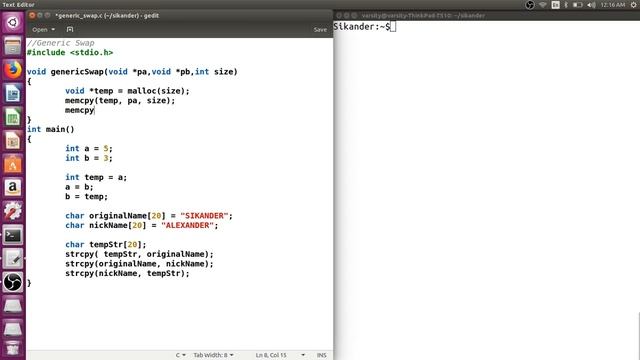Image resolution: width=640 pixels, height=360 pixels.
Task: Click the memcpy(temp, pa, size) line
Action: tap(120, 100)
